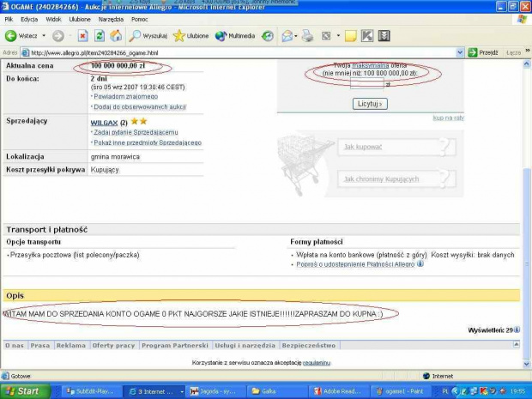Viewport: 532px width, 399px height.
Task: Open the O nas footer tab
Action: pyautogui.click(x=15, y=346)
